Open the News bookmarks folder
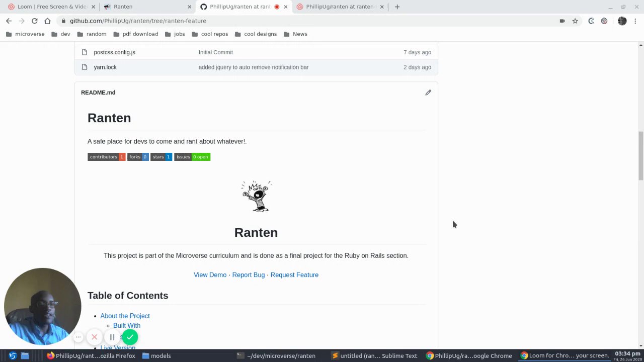The width and height of the screenshot is (644, 362). pyautogui.click(x=295, y=34)
